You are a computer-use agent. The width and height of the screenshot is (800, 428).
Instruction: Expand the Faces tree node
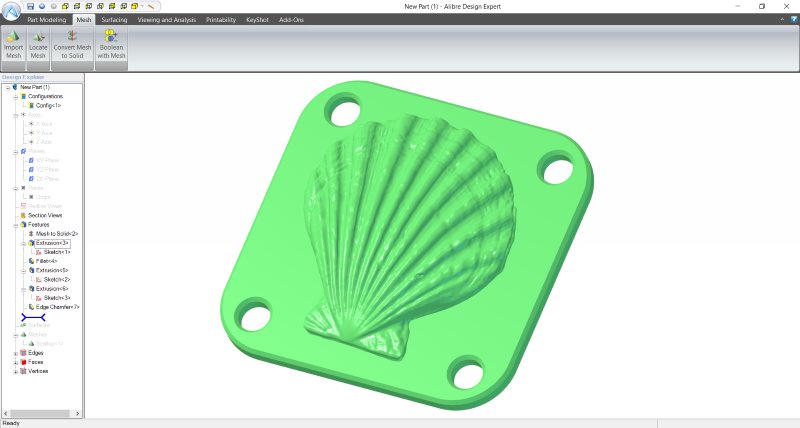15,362
